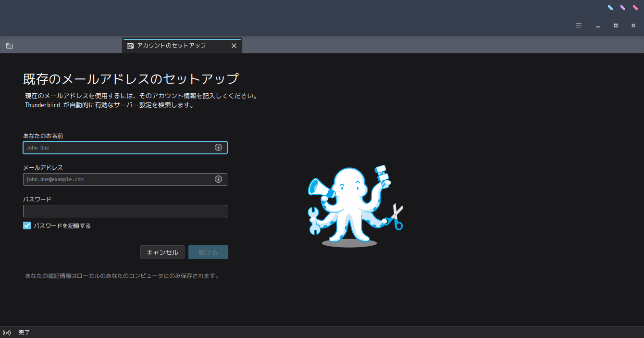Click the info icon in name field
The image size is (644, 338).
point(218,148)
